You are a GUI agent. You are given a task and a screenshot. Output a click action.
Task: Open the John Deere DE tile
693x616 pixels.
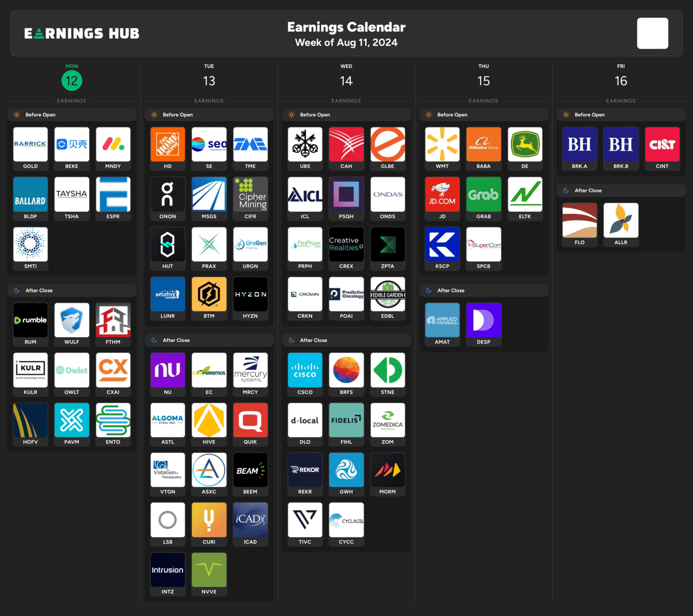[x=525, y=149]
